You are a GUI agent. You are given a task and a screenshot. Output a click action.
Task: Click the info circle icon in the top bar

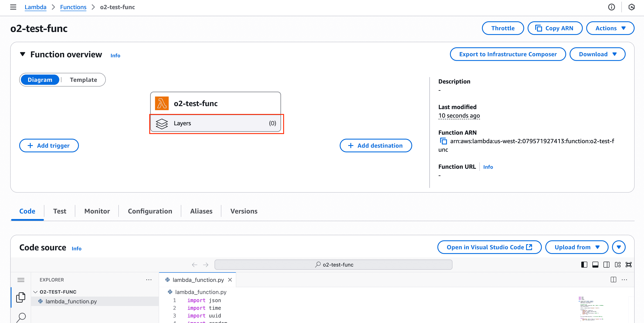tap(612, 7)
